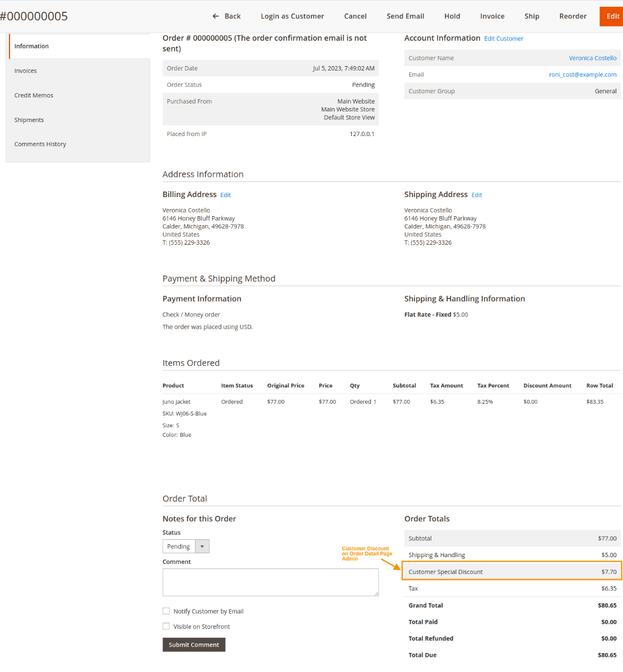
Task: Cancel the order
Action: (x=355, y=16)
